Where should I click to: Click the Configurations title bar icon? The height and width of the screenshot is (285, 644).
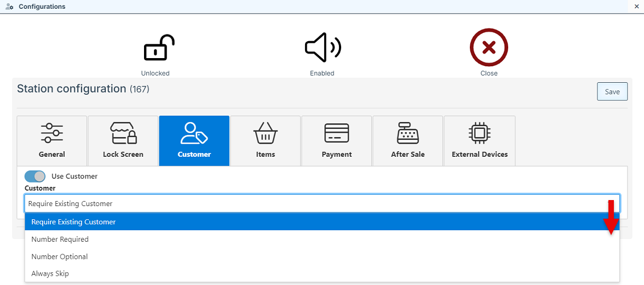(x=9, y=7)
